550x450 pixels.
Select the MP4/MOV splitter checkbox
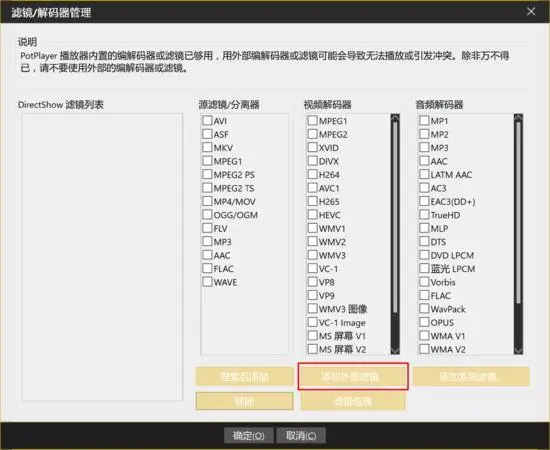207,201
